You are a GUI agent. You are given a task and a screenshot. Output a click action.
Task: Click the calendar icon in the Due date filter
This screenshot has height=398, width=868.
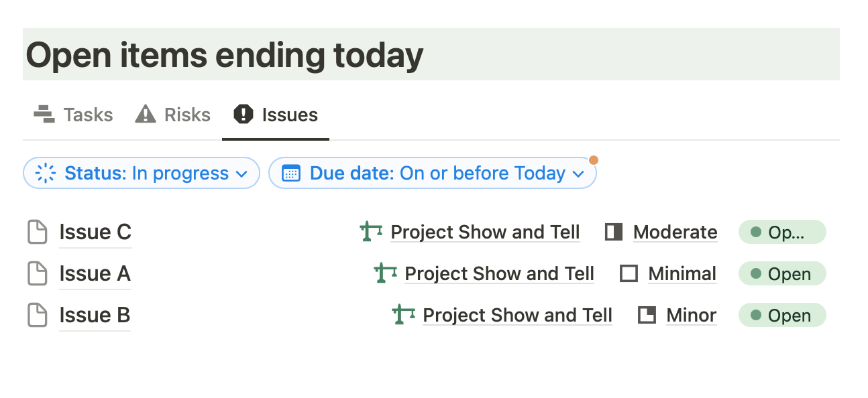(x=290, y=173)
